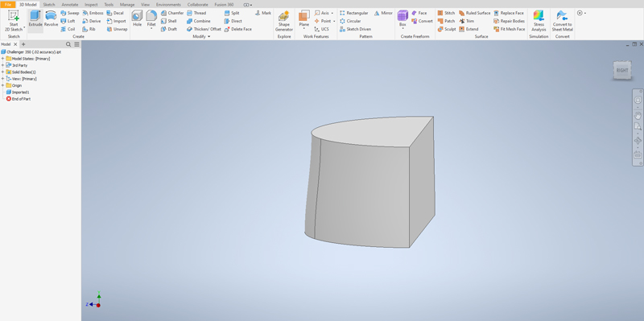Open the model browser options menu
The image size is (644, 321).
76,44
